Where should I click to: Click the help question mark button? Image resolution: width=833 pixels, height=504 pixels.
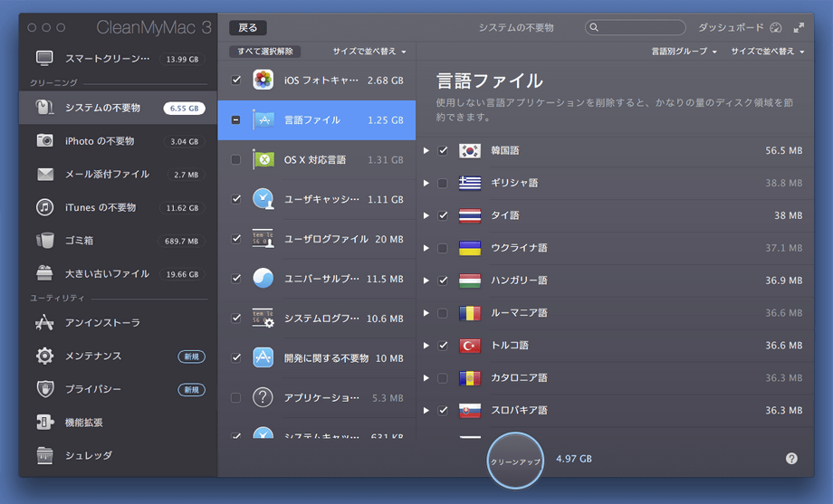coord(791,459)
